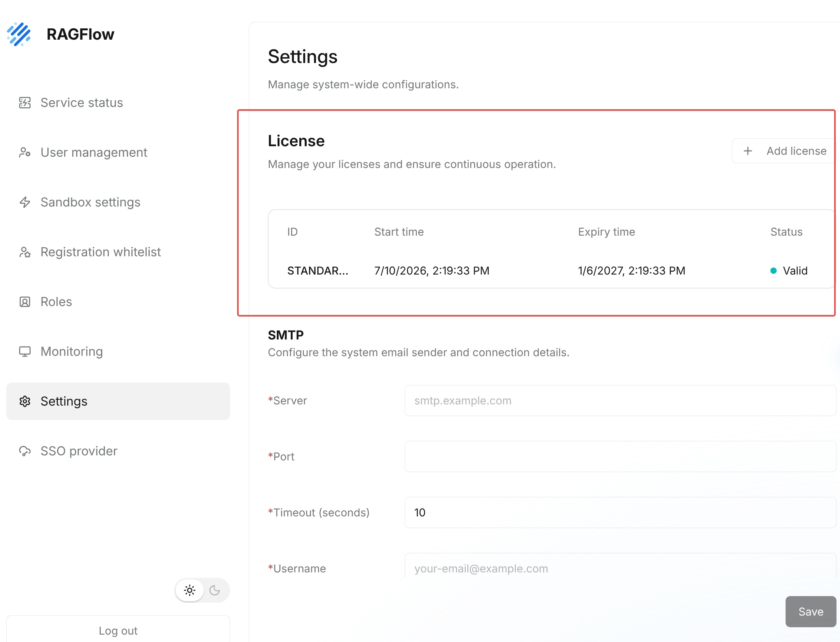840x642 pixels.
Task: Click the License section heading
Action: [296, 141]
